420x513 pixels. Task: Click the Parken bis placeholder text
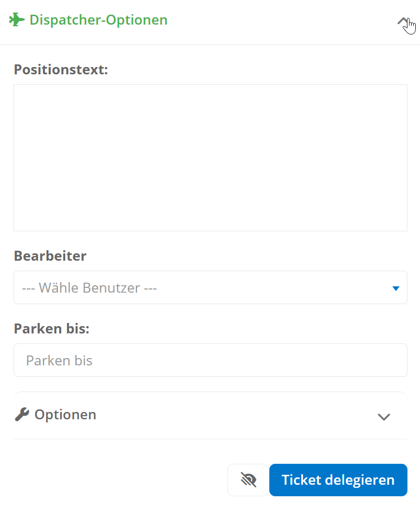59,361
